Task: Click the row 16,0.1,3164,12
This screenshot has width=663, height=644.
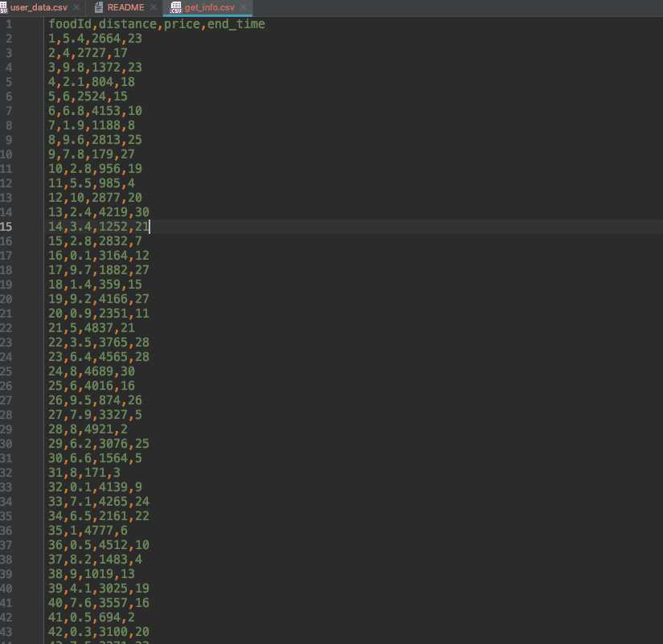Action: [99, 256]
